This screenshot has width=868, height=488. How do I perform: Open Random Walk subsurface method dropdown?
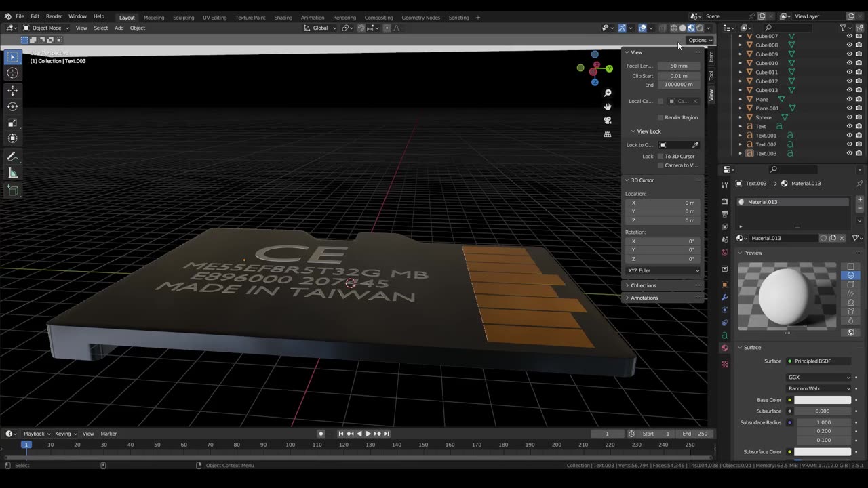pos(818,388)
